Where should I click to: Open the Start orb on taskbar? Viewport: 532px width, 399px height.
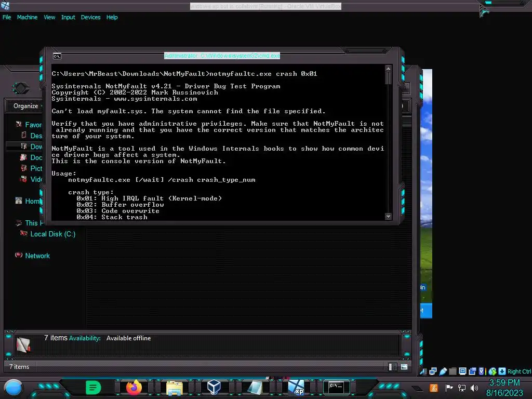14,388
